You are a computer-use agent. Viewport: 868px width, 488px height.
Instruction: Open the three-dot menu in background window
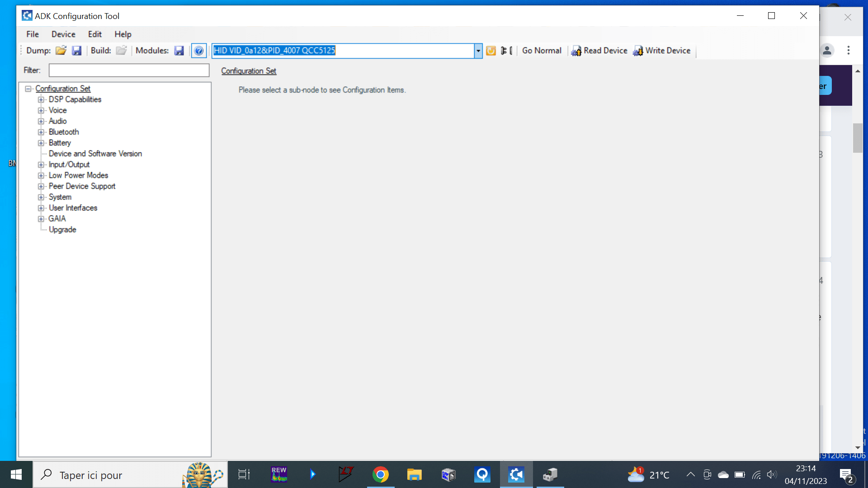pos(849,50)
